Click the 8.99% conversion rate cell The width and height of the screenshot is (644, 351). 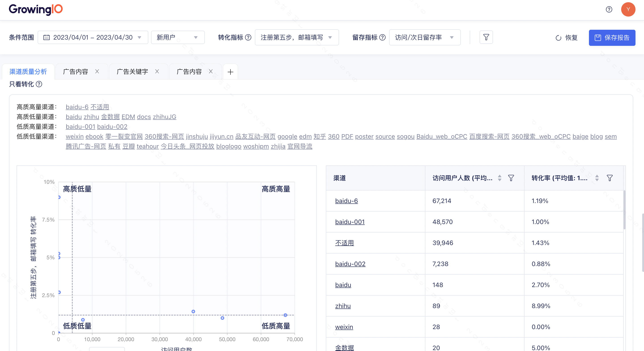pyautogui.click(x=574, y=306)
